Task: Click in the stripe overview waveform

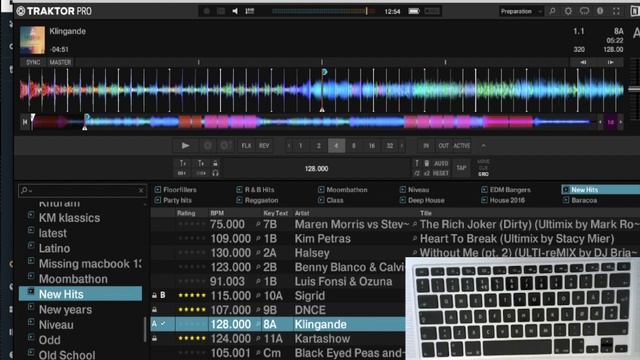Action: (x=312, y=122)
